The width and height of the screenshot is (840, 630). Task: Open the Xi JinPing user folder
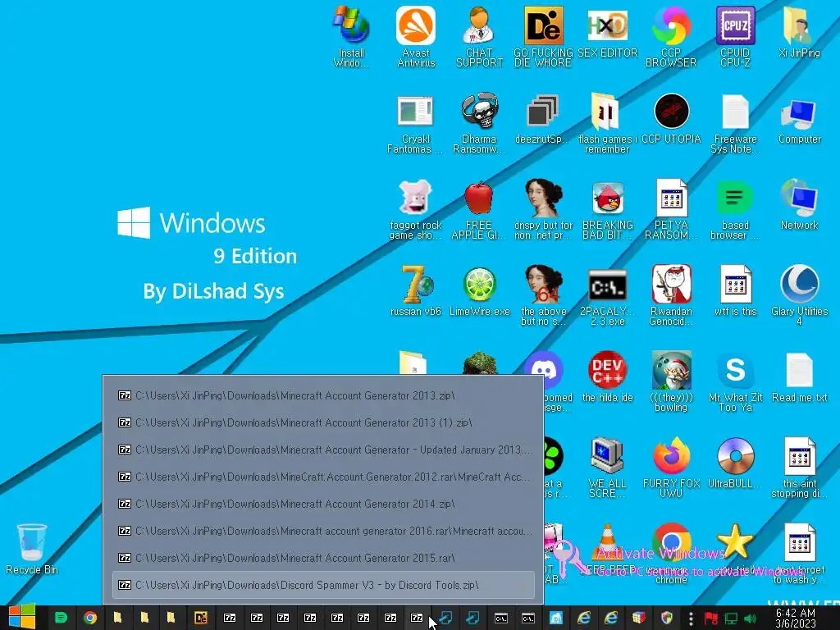point(799,32)
